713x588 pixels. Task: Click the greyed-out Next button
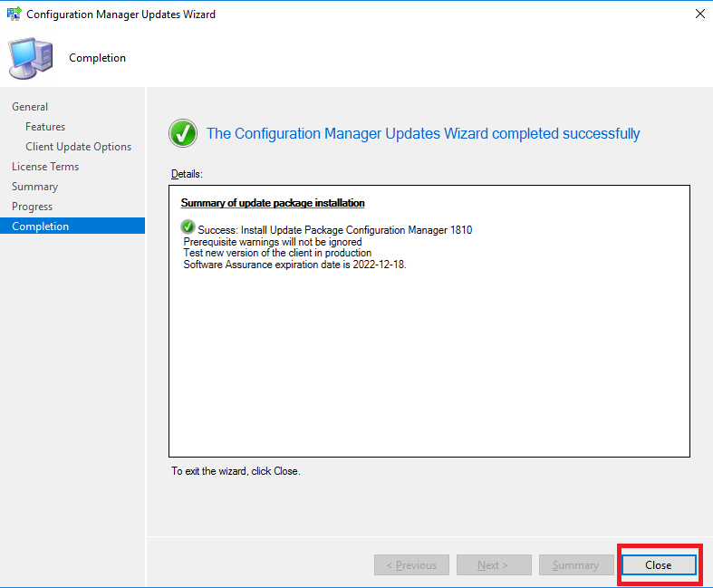(x=494, y=564)
